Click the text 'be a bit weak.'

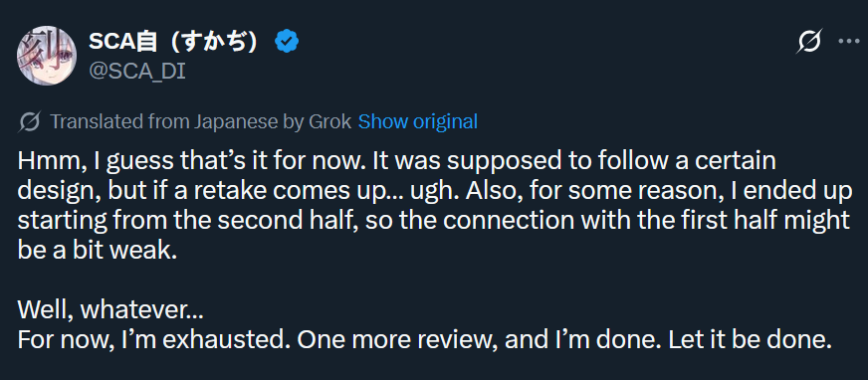point(97,251)
